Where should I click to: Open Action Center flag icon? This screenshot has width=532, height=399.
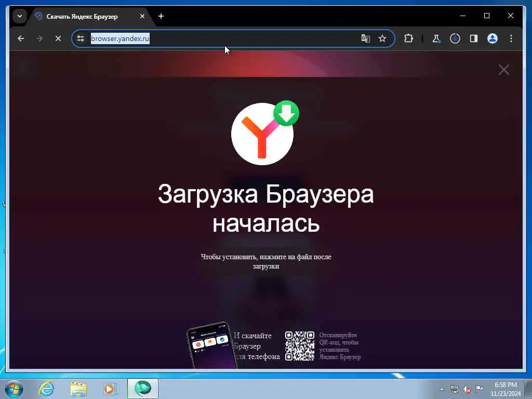(x=479, y=389)
